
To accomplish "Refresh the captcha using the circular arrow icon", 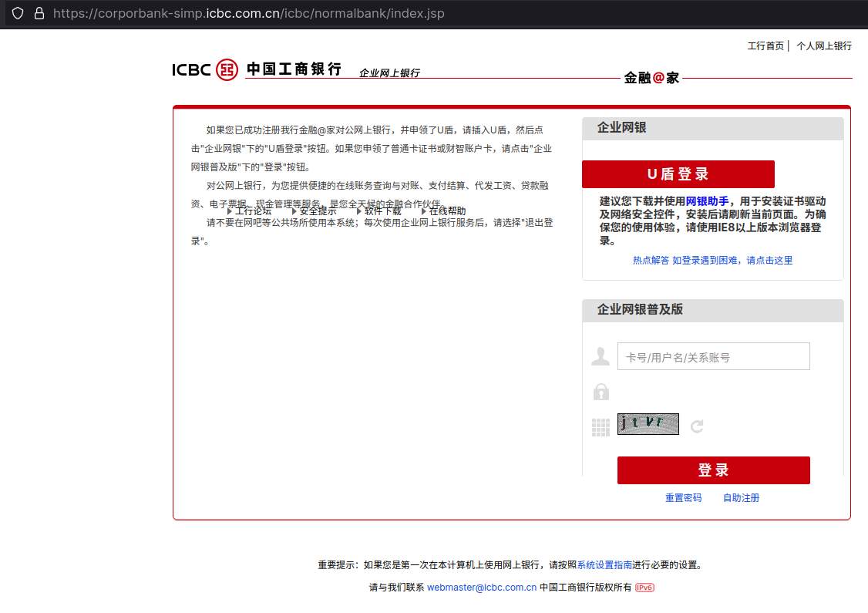I will pos(696,425).
